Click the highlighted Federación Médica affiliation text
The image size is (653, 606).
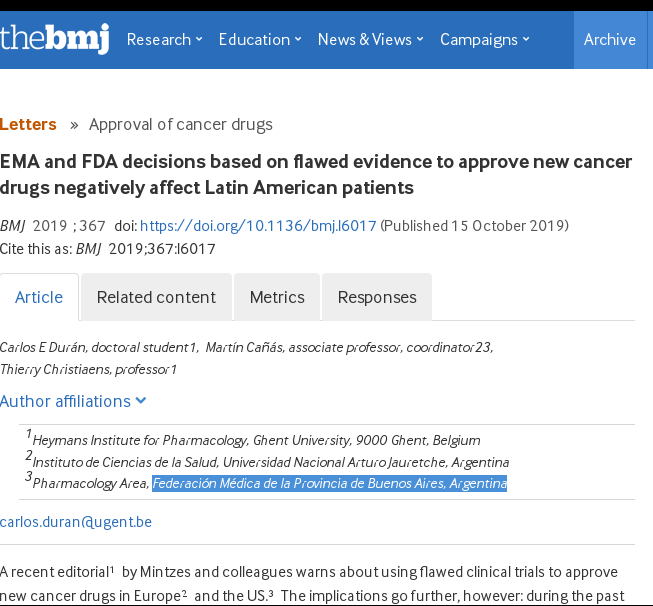[x=330, y=484]
